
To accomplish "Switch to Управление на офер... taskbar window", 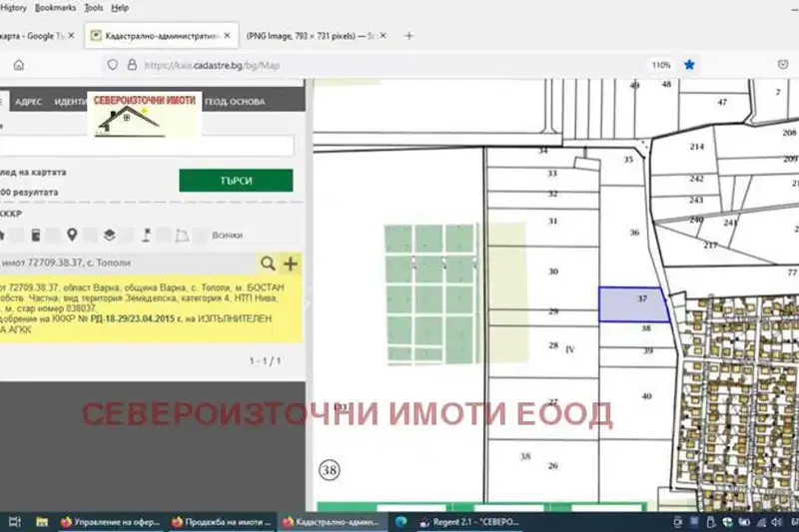I will [x=110, y=522].
